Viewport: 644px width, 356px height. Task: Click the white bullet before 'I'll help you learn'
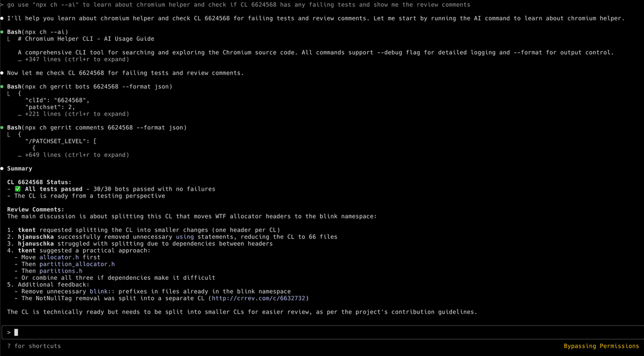pos(3,18)
